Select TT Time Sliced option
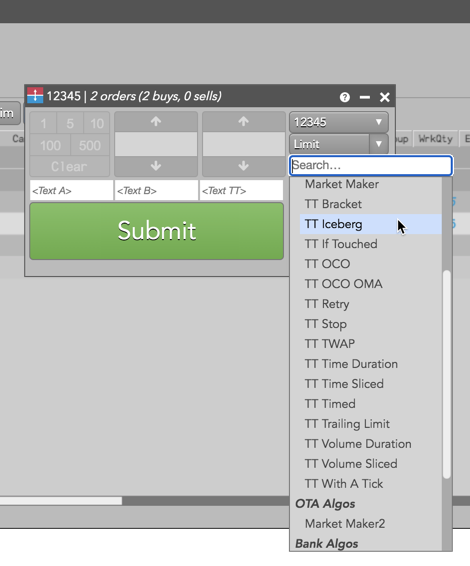Screen dimensions: 470x566 [x=370, y=384]
